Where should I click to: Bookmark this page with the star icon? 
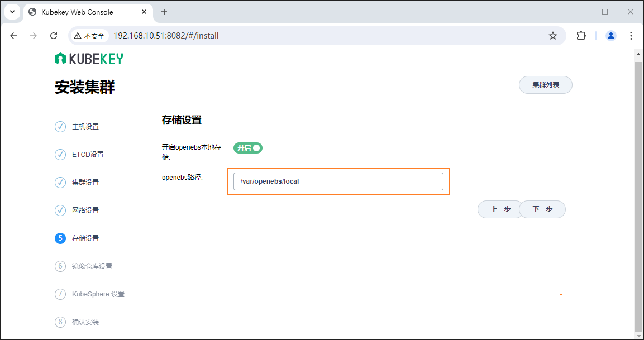pos(553,36)
